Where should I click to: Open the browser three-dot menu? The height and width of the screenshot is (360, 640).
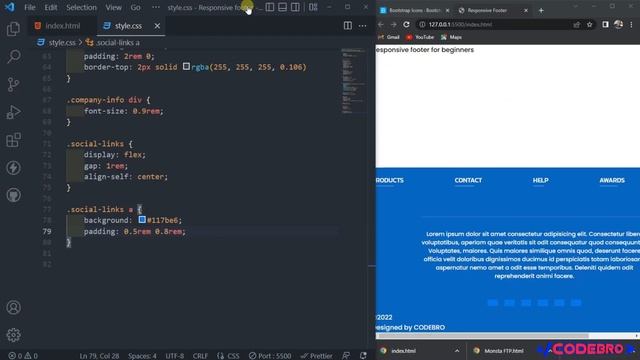(x=631, y=24)
